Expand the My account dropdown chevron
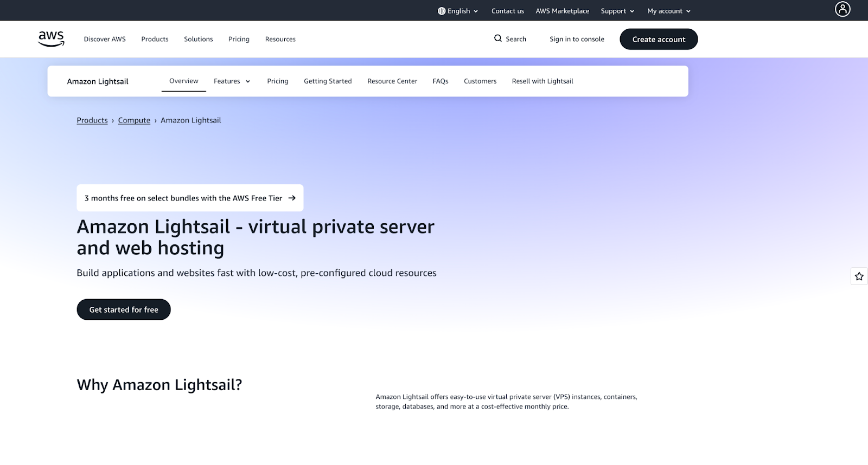The height and width of the screenshot is (465, 868). pyautogui.click(x=688, y=11)
